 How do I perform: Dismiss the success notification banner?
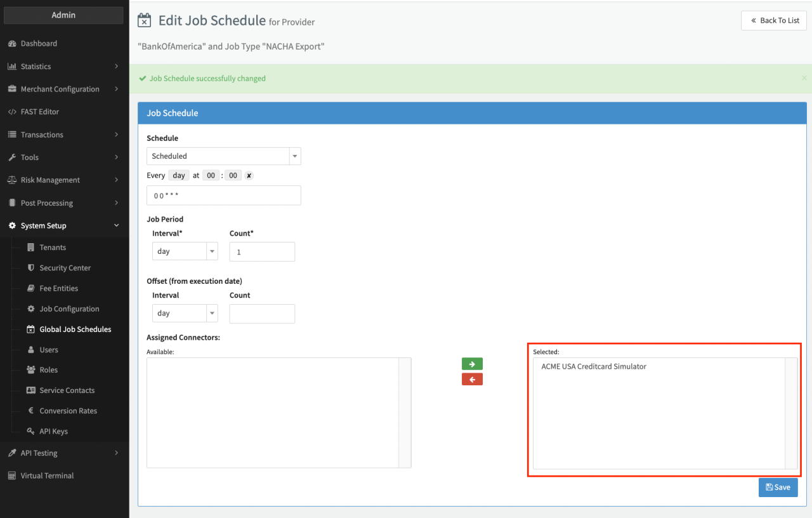(x=804, y=78)
